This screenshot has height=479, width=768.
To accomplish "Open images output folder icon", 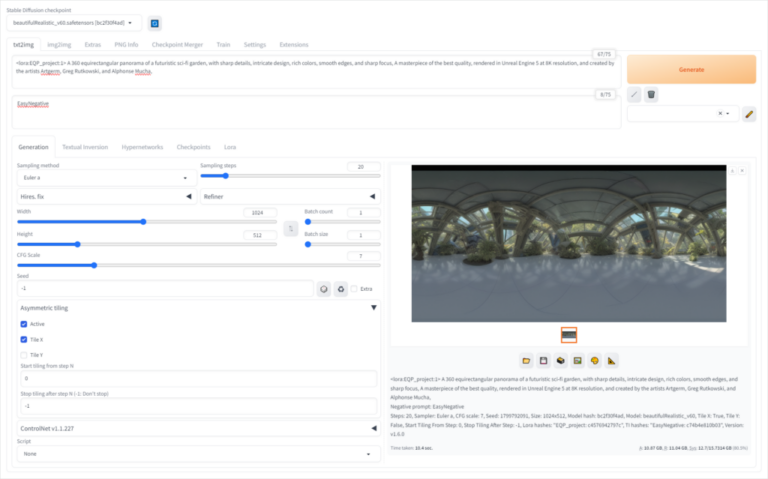I will pos(526,360).
